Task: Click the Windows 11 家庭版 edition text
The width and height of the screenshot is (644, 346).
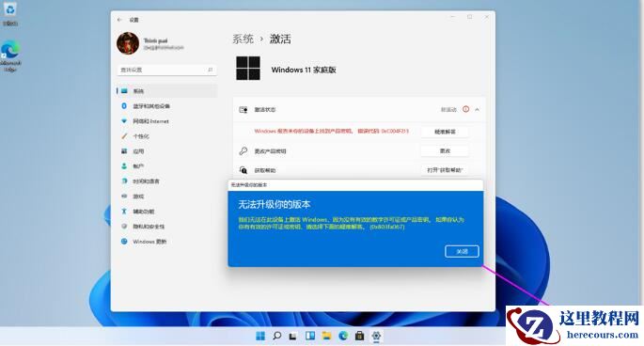Action: (x=304, y=70)
